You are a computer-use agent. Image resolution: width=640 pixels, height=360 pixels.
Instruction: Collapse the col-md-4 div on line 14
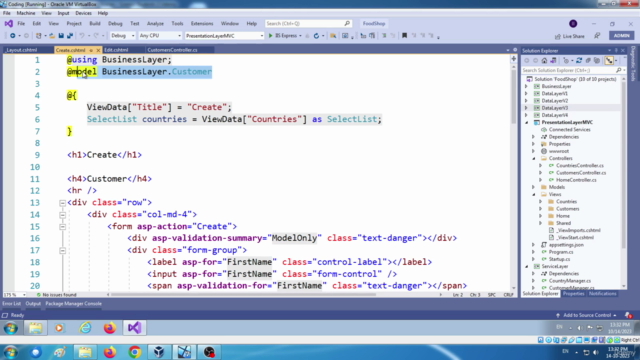[62, 214]
